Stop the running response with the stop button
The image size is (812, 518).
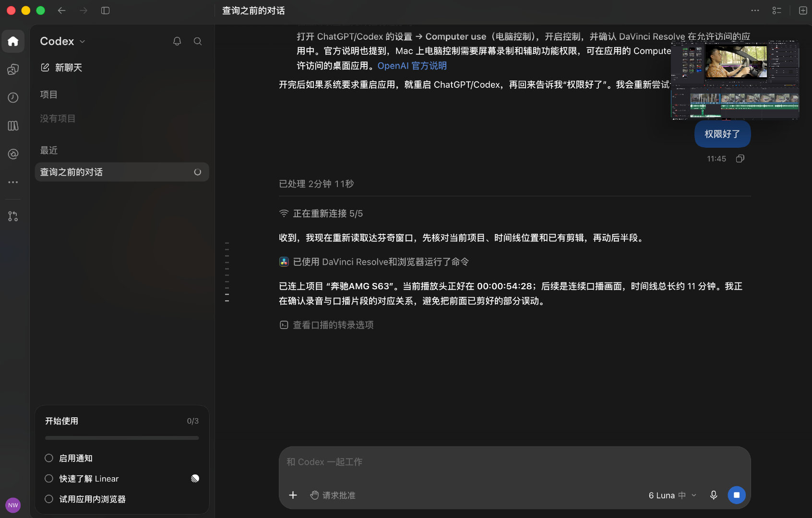tap(737, 495)
